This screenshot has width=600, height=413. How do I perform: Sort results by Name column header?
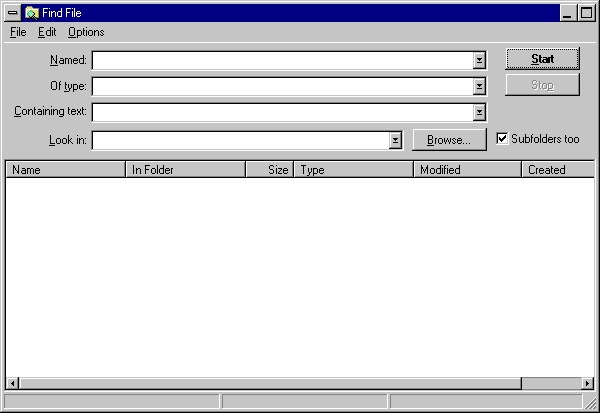pos(65,170)
